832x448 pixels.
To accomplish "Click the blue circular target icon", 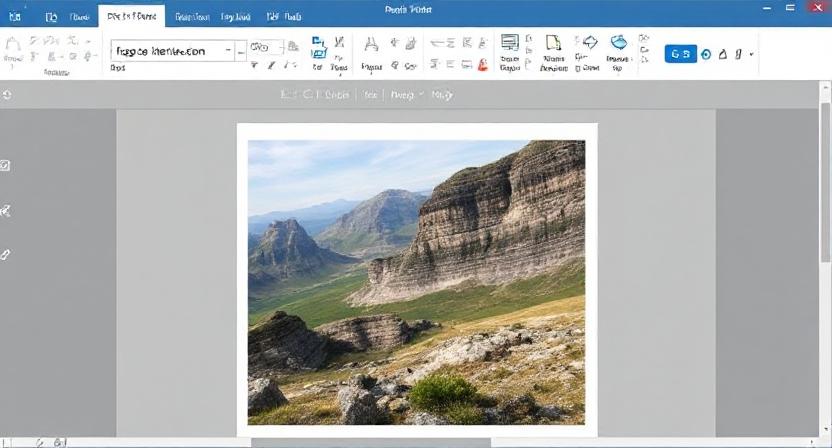I will (x=706, y=54).
